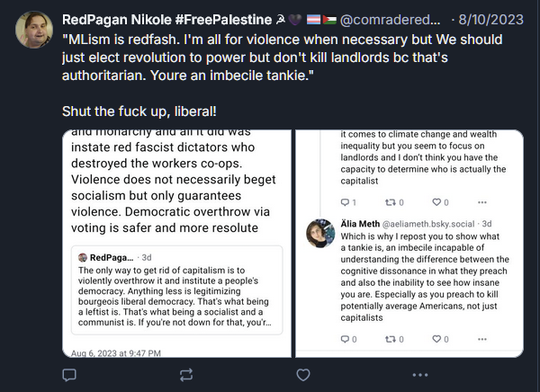Click Älia Meth's avatar in the right screenshot
The width and height of the screenshot is (540, 392).
[321, 234]
